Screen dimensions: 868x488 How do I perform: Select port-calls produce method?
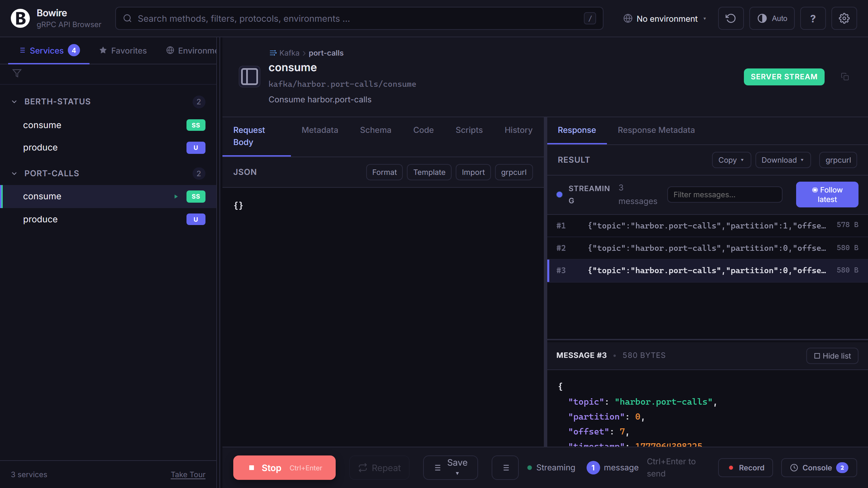tap(108, 219)
